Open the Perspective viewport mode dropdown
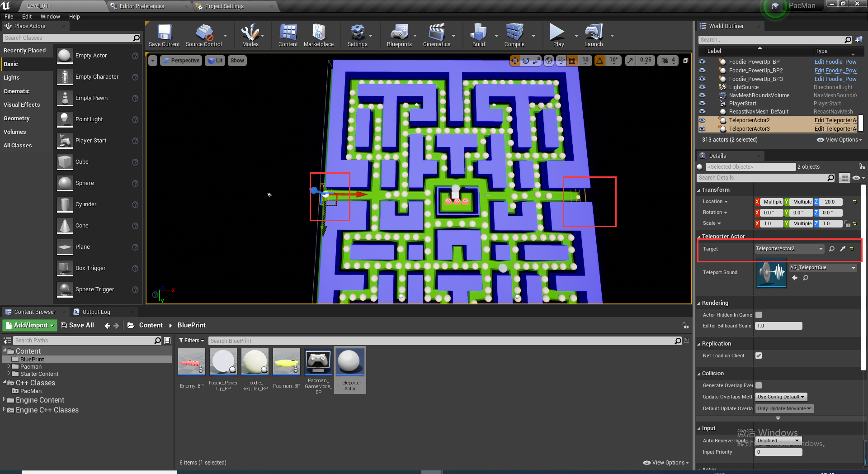 pos(181,60)
